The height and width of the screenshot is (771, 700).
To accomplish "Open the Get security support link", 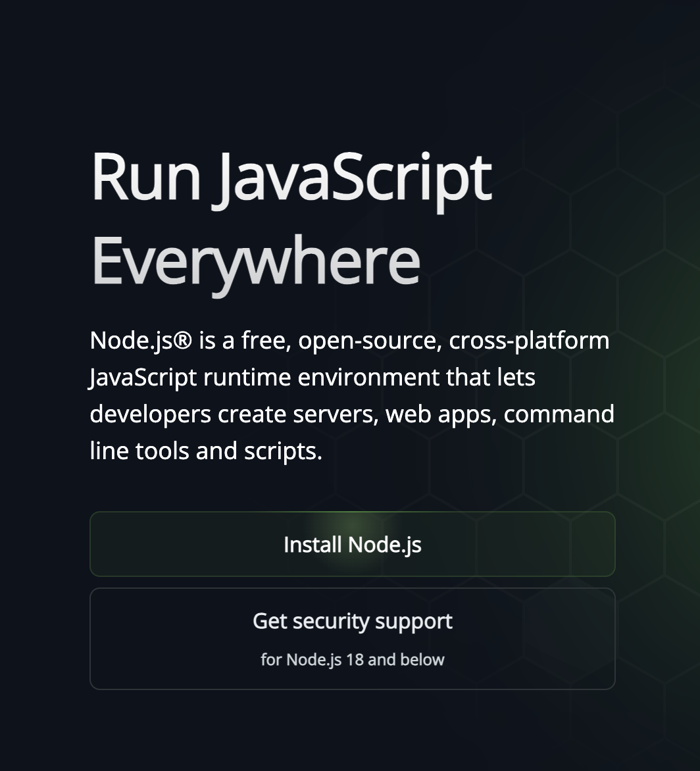I will (353, 639).
